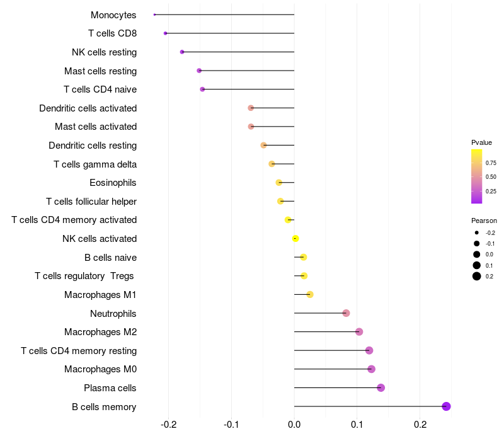Click the Mast cells resting dot
Image resolution: width=504 pixels, height=441 pixels.
point(199,71)
